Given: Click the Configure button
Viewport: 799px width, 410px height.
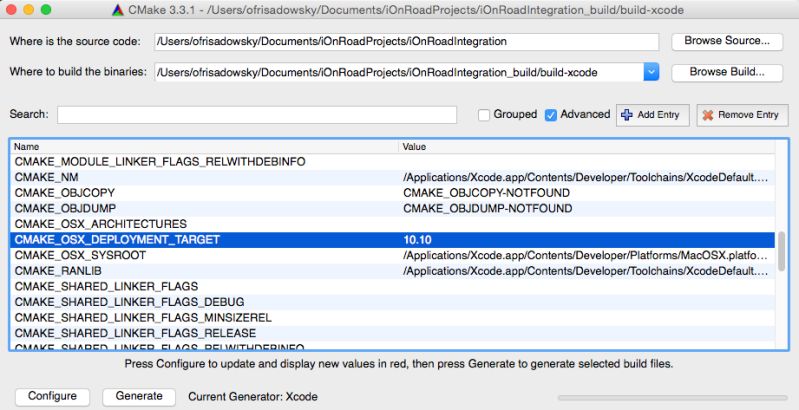Looking at the screenshot, I should tap(52, 396).
